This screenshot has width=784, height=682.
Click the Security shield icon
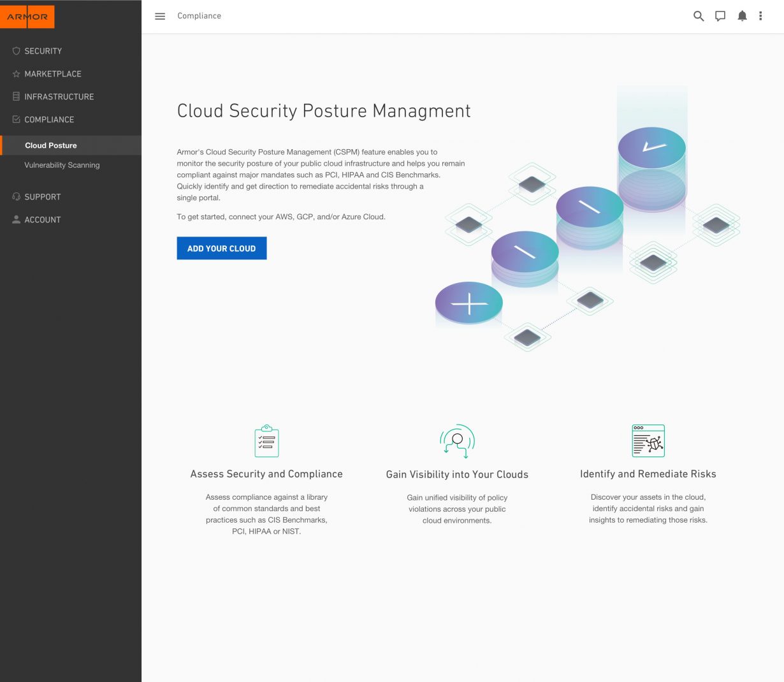coord(17,51)
